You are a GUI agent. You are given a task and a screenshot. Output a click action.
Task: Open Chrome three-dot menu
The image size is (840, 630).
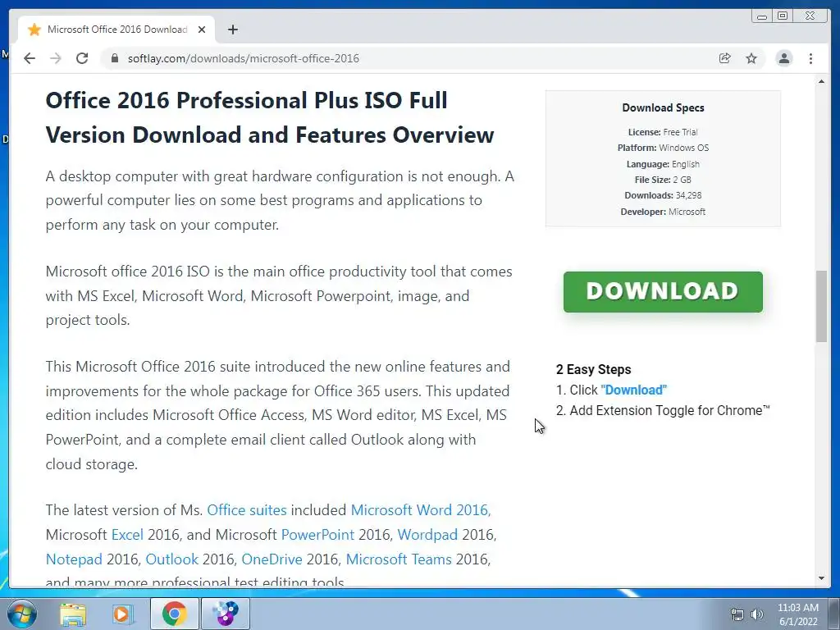coord(811,58)
